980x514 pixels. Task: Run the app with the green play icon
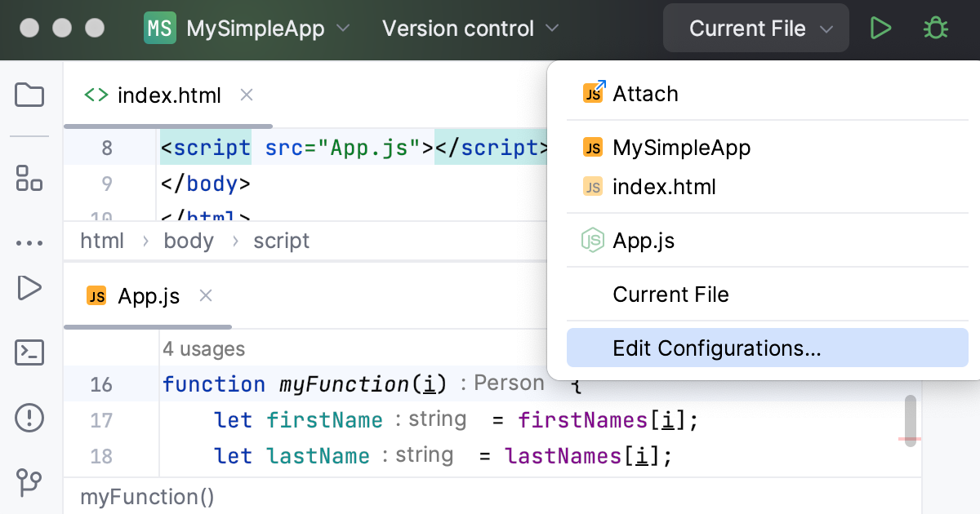coord(881,27)
